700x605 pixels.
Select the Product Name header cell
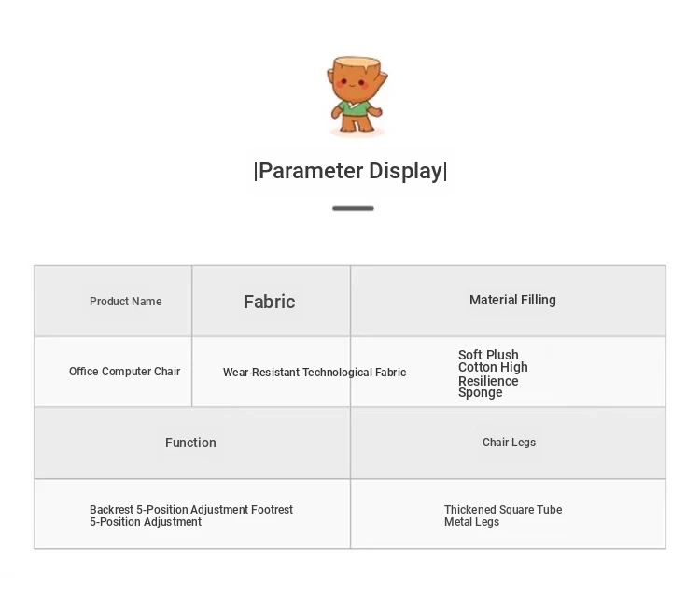click(125, 302)
